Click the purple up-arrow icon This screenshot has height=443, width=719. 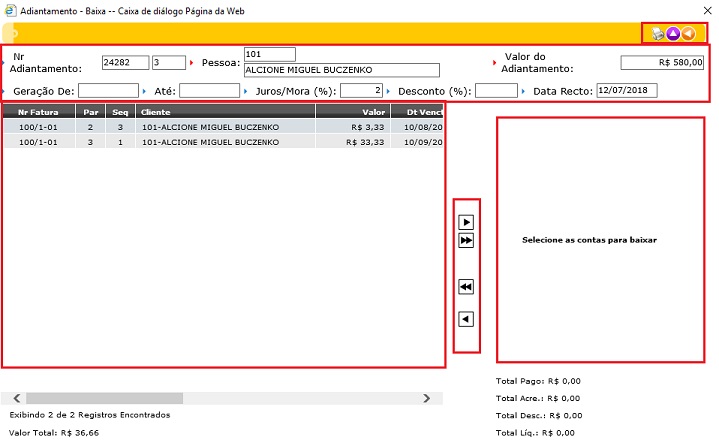pyautogui.click(x=673, y=33)
